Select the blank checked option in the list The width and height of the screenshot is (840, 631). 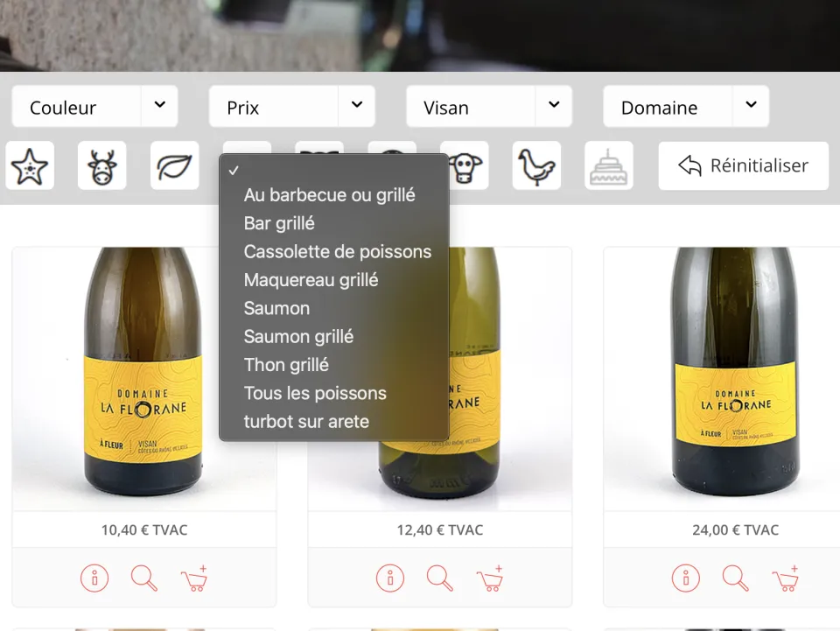click(333, 171)
